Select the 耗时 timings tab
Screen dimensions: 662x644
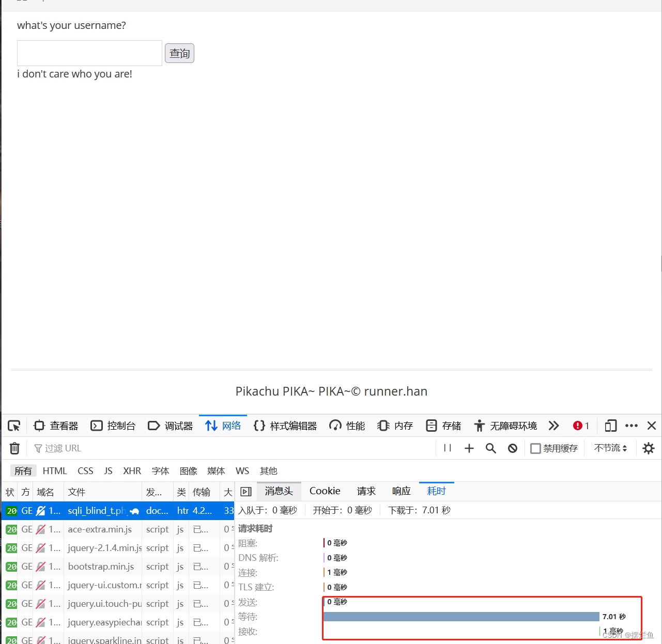(x=436, y=491)
